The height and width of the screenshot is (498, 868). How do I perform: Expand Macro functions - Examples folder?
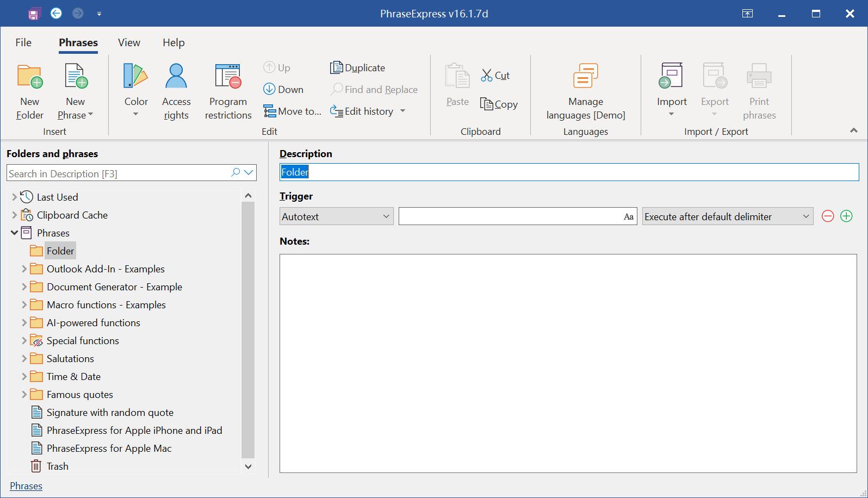24,304
